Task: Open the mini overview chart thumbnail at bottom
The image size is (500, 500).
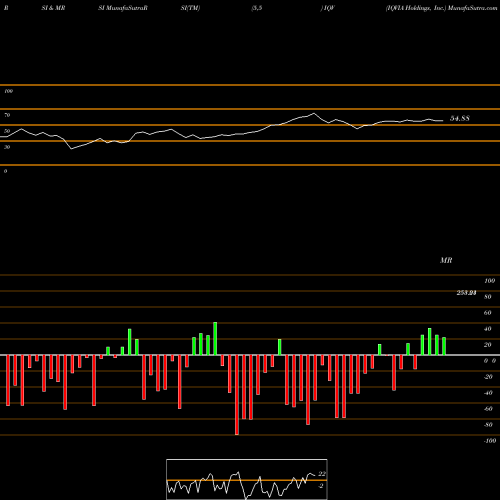Action: [x=247, y=479]
